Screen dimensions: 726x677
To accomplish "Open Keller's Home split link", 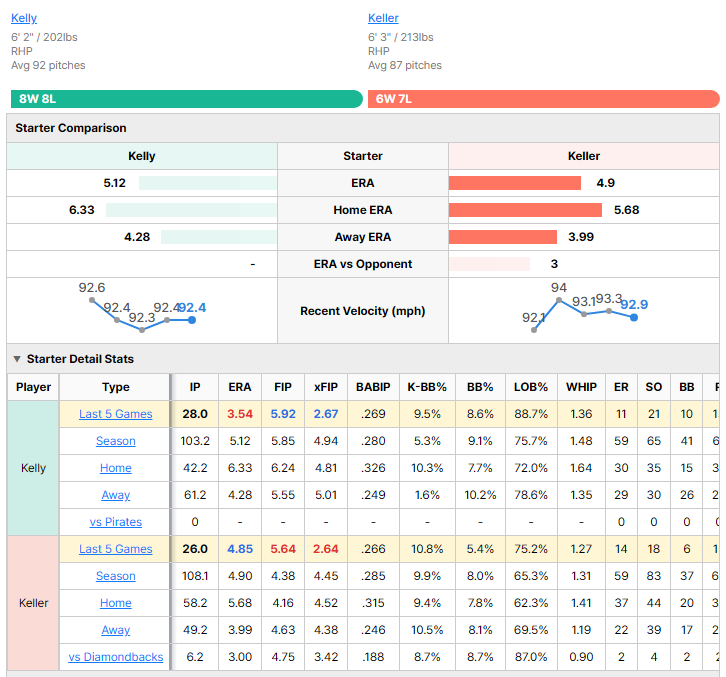I will (x=115, y=603).
